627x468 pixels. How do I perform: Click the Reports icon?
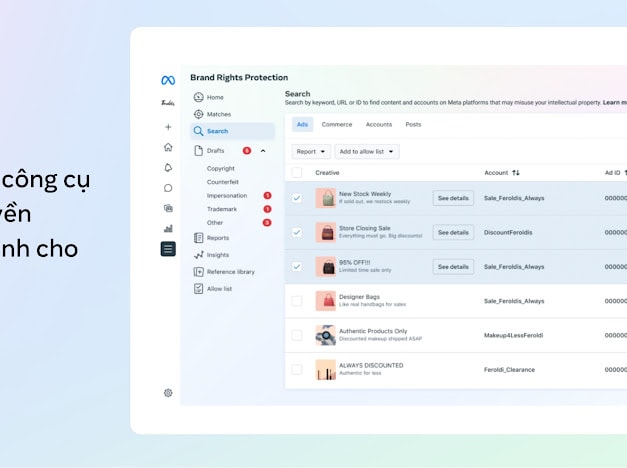coord(198,238)
